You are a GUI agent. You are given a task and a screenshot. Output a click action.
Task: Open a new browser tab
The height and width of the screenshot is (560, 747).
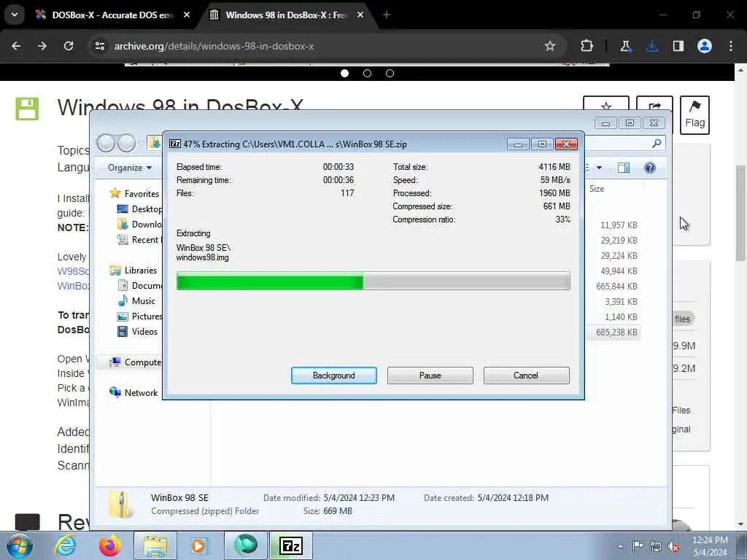pyautogui.click(x=387, y=15)
